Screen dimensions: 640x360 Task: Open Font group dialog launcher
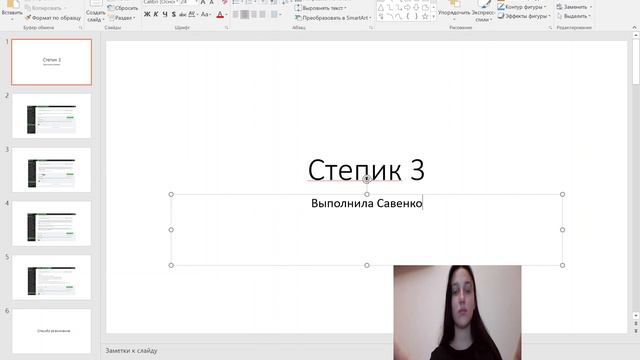(227, 28)
